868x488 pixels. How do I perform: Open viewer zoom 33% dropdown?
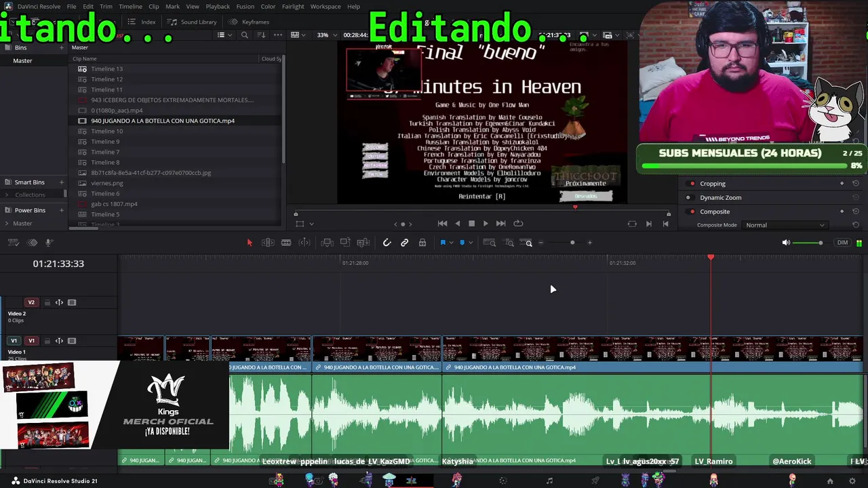326,35
